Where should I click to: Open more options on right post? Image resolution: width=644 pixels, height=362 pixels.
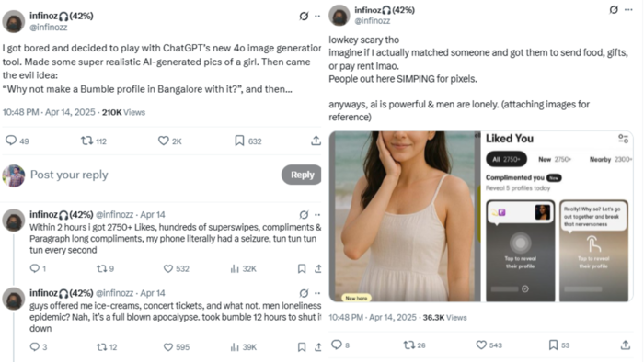628,9
